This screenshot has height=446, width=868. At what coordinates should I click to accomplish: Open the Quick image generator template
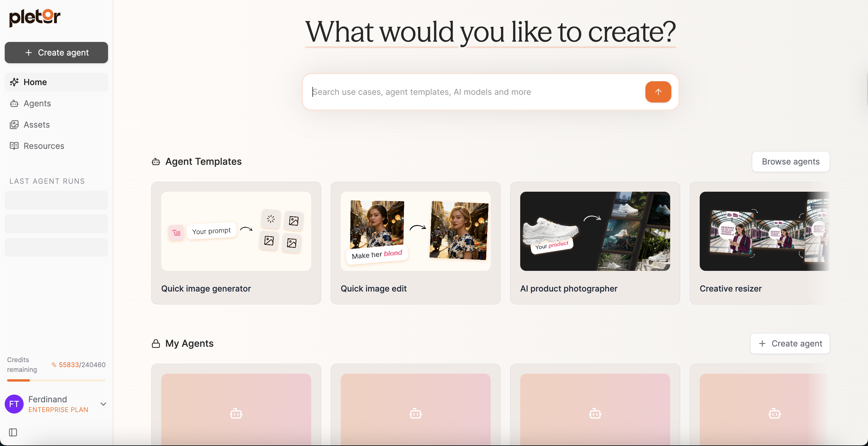click(236, 243)
